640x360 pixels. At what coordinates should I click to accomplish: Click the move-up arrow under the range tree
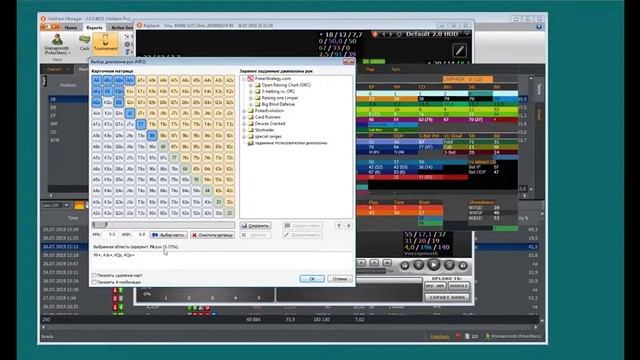click(x=339, y=225)
